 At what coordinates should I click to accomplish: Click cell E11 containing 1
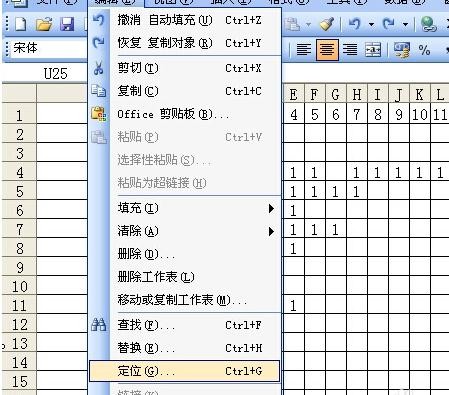pos(293,305)
